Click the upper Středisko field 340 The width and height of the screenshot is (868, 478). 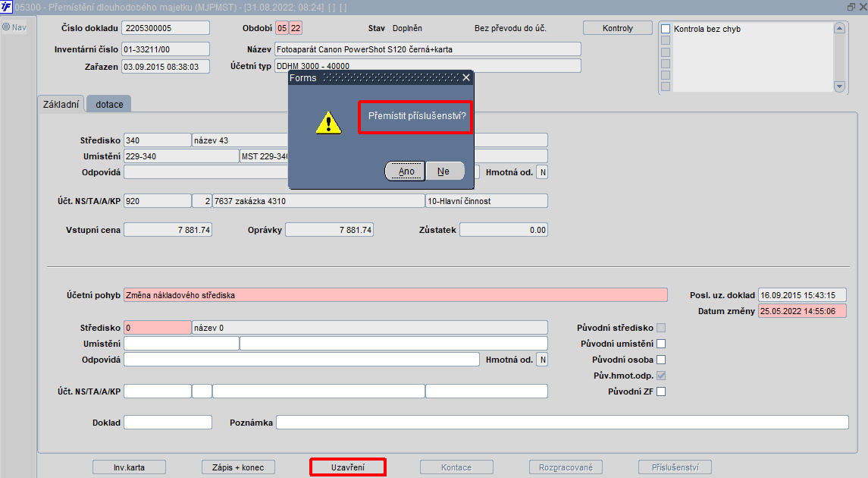coord(158,140)
